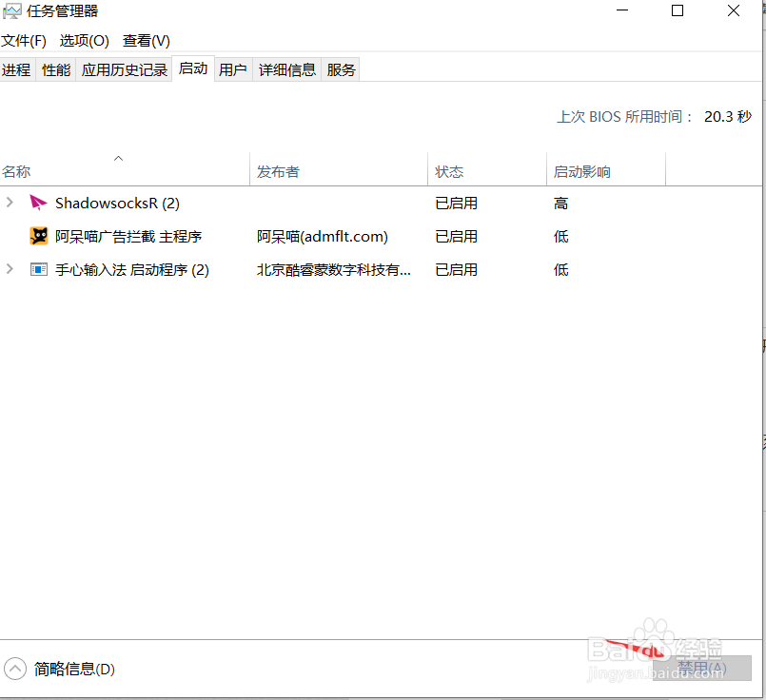Image resolution: width=766 pixels, height=700 pixels.
Task: Expand the 手心输入法 启动程序 entry
Action: [x=9, y=269]
